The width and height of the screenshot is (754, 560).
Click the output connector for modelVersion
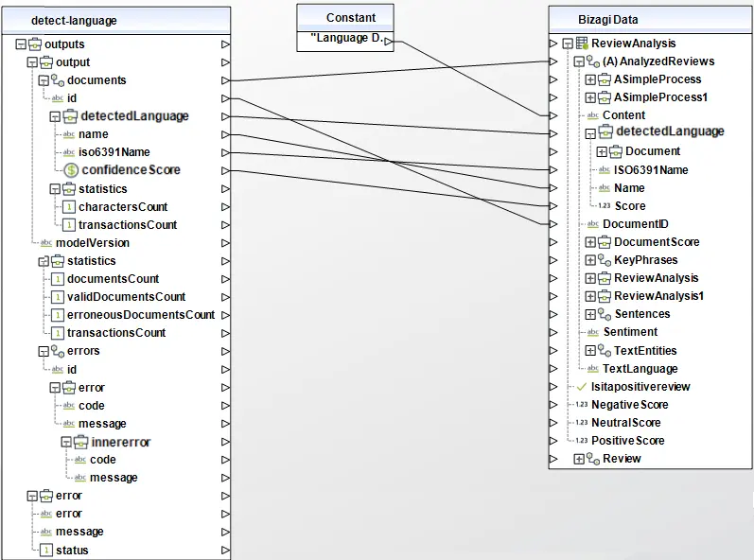click(225, 243)
